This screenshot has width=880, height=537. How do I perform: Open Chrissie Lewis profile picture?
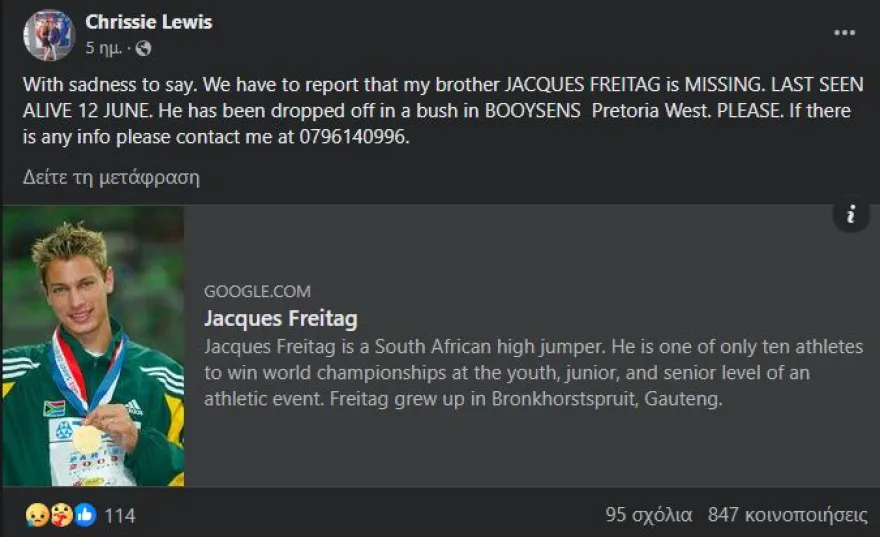pyautogui.click(x=49, y=36)
